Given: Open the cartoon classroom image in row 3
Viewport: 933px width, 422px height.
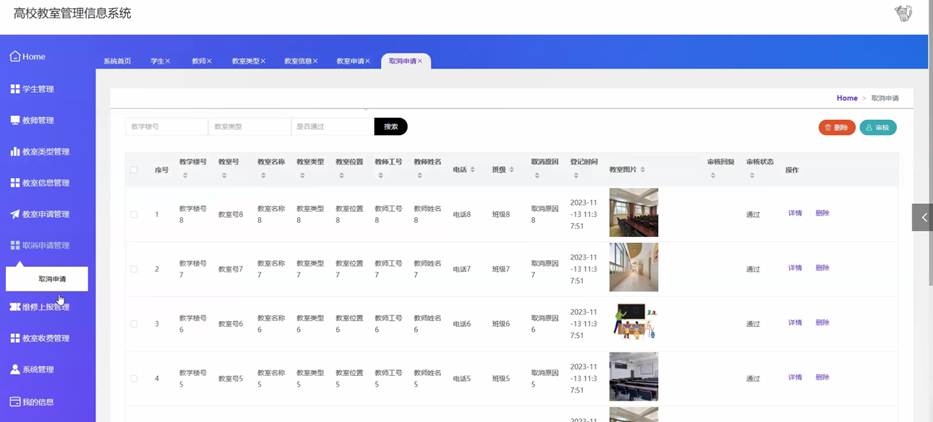Looking at the screenshot, I should coord(634,322).
